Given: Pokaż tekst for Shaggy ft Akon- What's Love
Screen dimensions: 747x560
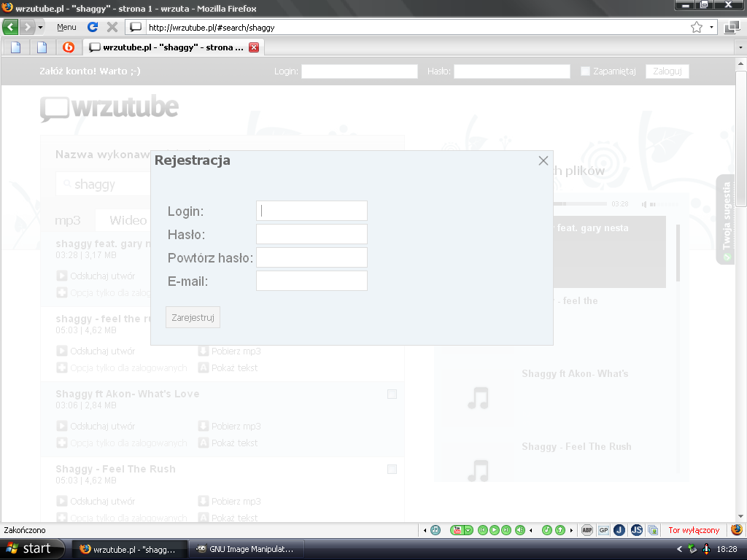Looking at the screenshot, I should [x=234, y=443].
